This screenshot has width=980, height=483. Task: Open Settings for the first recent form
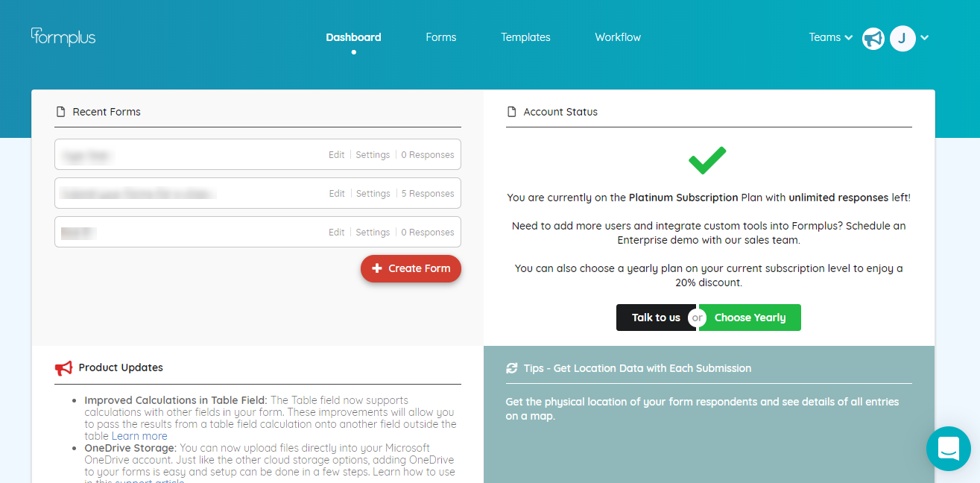[373, 155]
